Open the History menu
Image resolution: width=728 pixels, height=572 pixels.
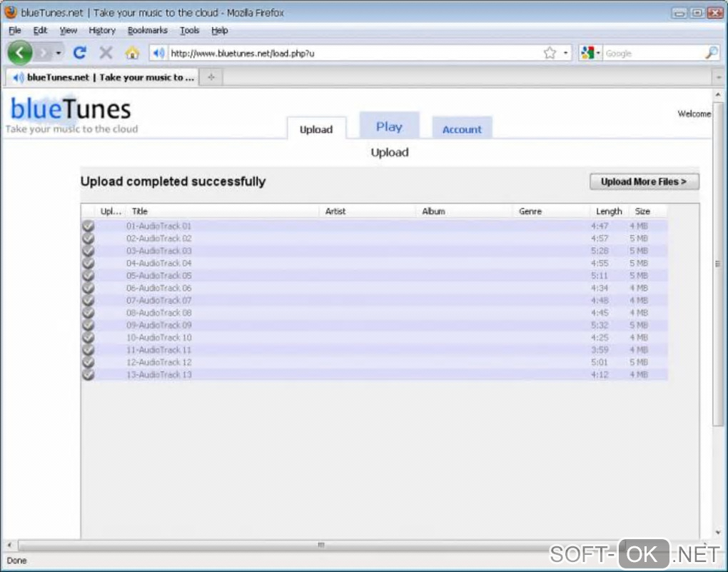point(102,30)
